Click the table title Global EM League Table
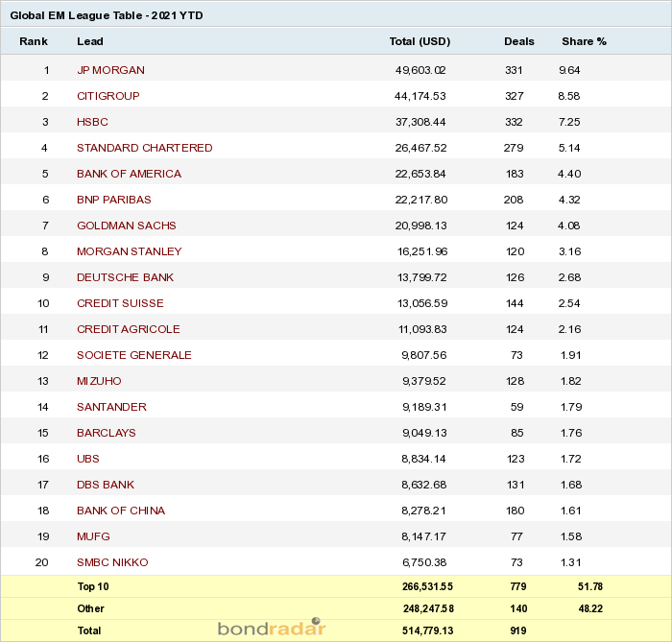This screenshot has width=672, height=642. (107, 15)
